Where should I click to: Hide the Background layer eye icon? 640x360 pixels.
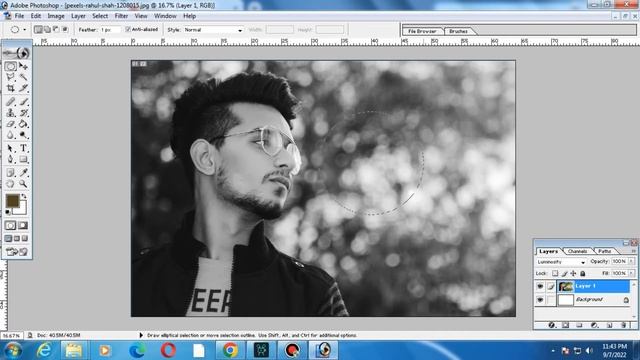point(540,300)
